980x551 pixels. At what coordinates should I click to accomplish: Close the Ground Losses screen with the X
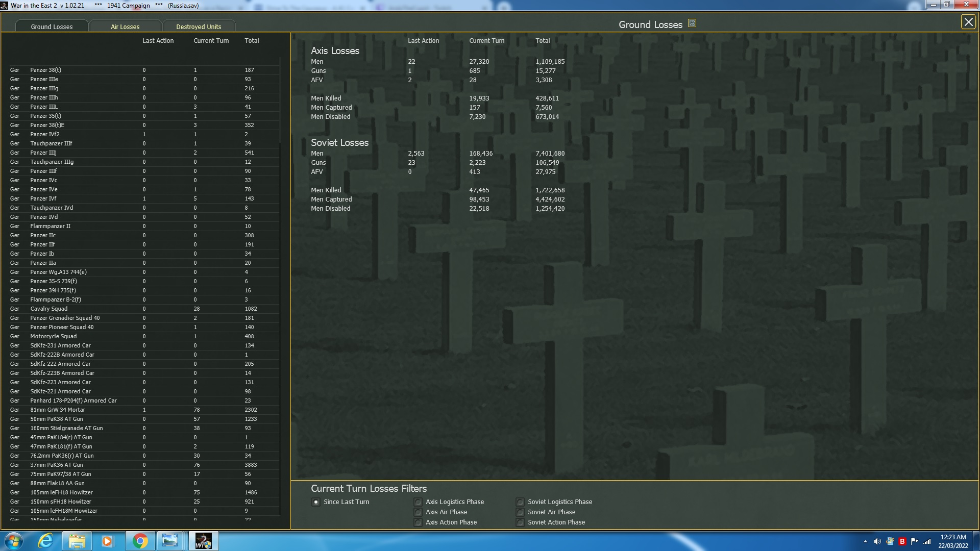(x=968, y=22)
